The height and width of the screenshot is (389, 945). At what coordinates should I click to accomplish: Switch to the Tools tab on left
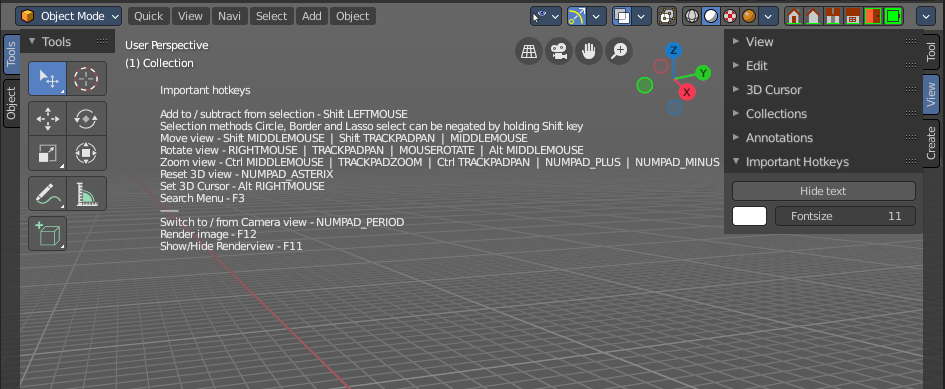[11, 54]
